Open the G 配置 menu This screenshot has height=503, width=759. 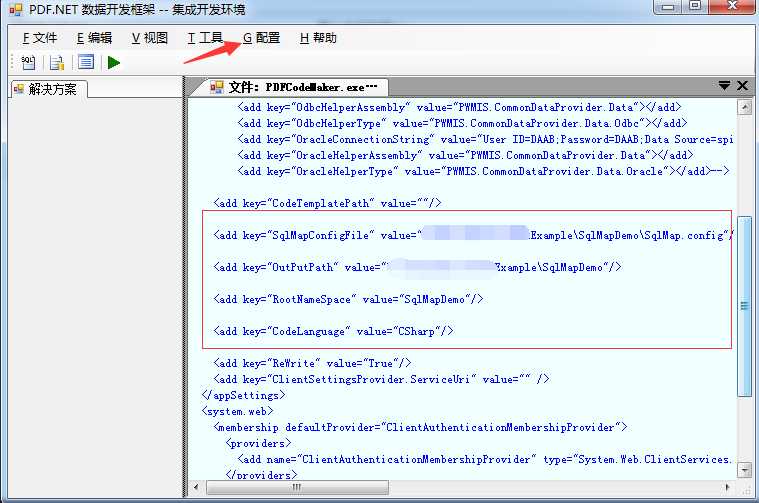coord(261,38)
